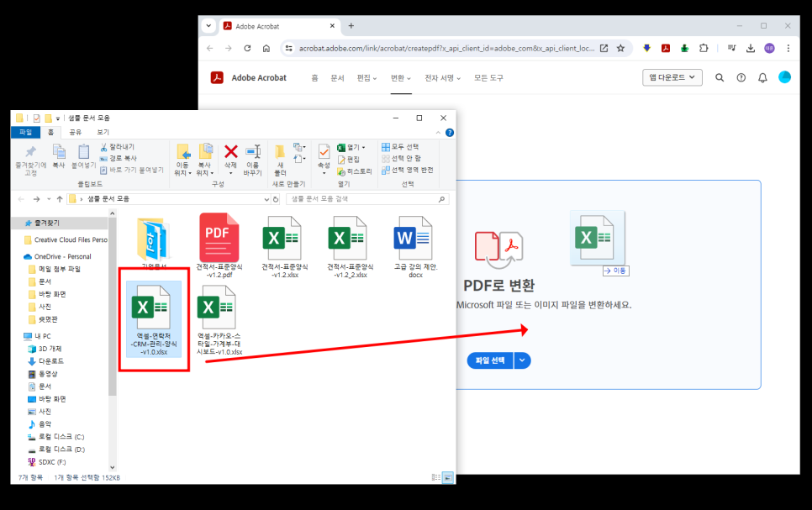Image resolution: width=812 pixels, height=510 pixels.
Task: Click Copy Path (경로 복사) in ribbon
Action: pyautogui.click(x=118, y=159)
